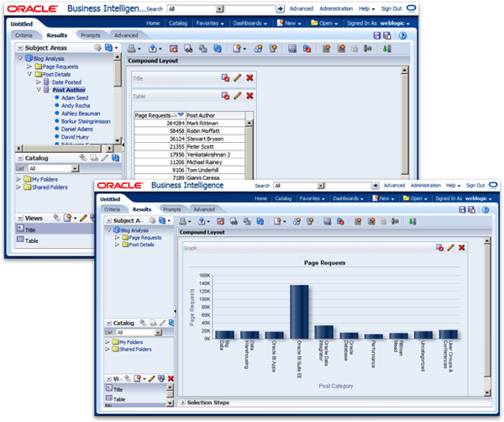Screen dimensions: 504x422
Task: Open the Open menu in front window
Action: point(415,198)
